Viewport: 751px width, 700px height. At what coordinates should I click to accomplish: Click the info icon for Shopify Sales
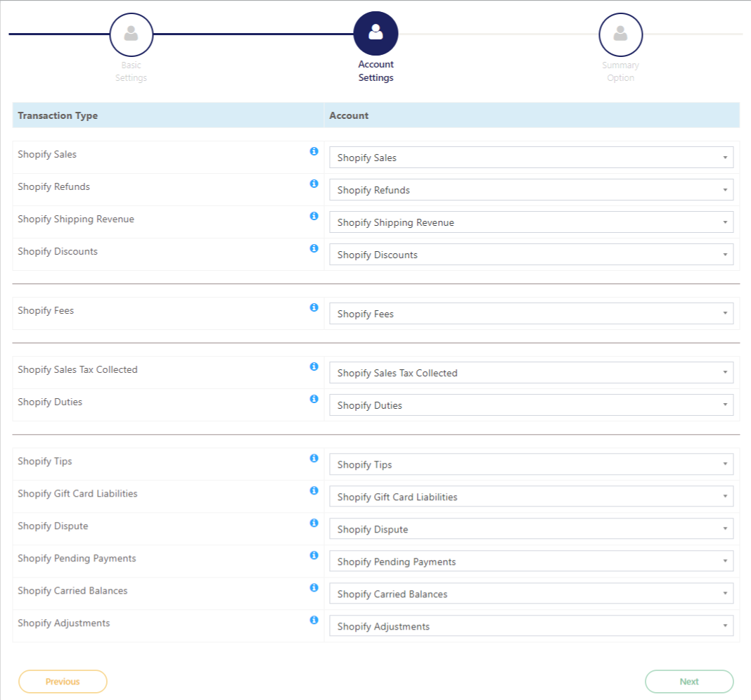pyautogui.click(x=314, y=151)
